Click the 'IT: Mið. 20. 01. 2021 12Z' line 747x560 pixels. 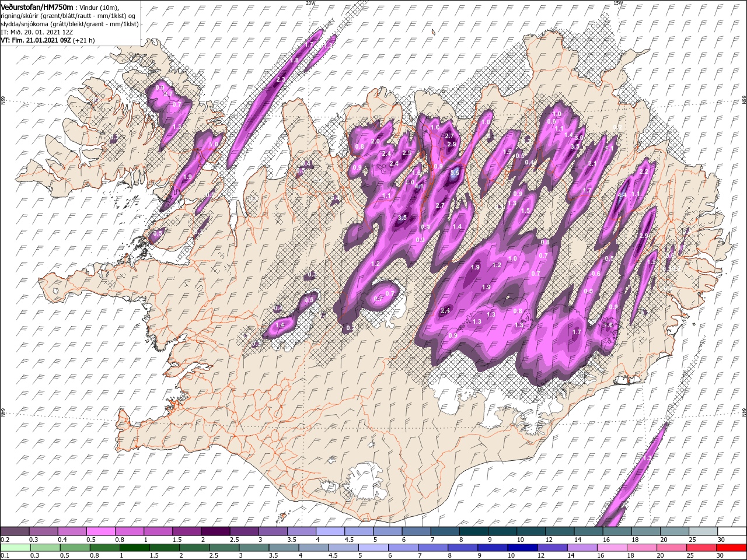37,33
